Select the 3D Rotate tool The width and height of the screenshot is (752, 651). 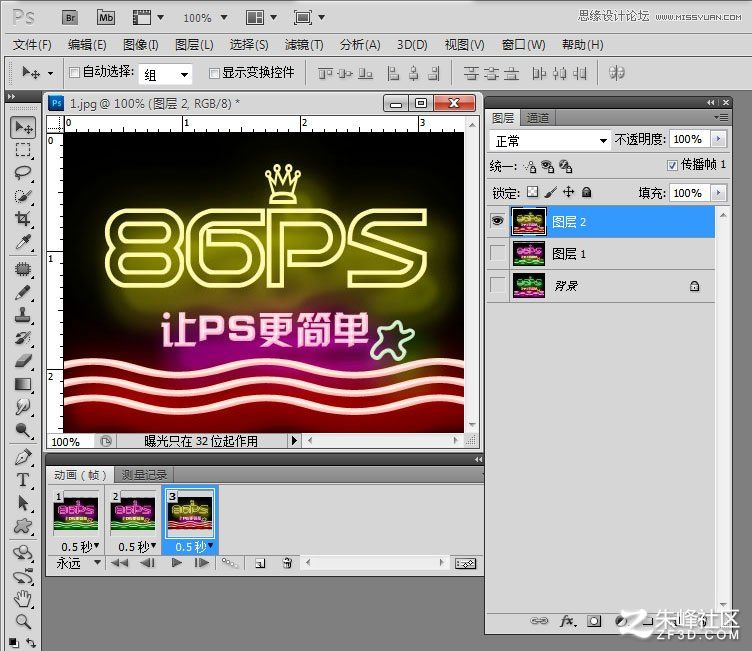click(23, 553)
